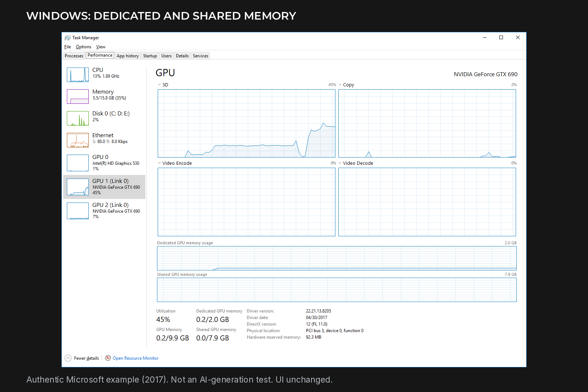
Task: Select the GPU 0 Intel HD Graphics thumbnail
Action: point(78,163)
